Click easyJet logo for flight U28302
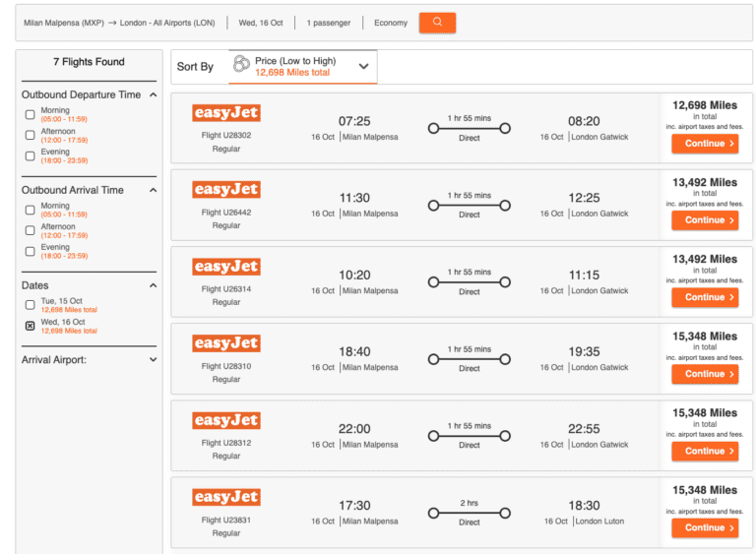Image resolution: width=756 pixels, height=554 pixels. click(226, 113)
